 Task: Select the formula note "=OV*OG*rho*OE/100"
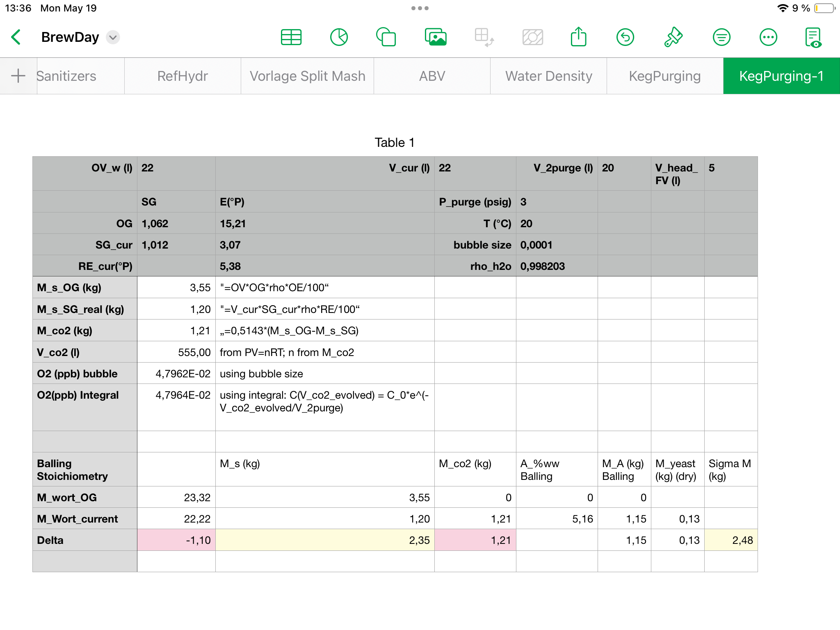325,288
